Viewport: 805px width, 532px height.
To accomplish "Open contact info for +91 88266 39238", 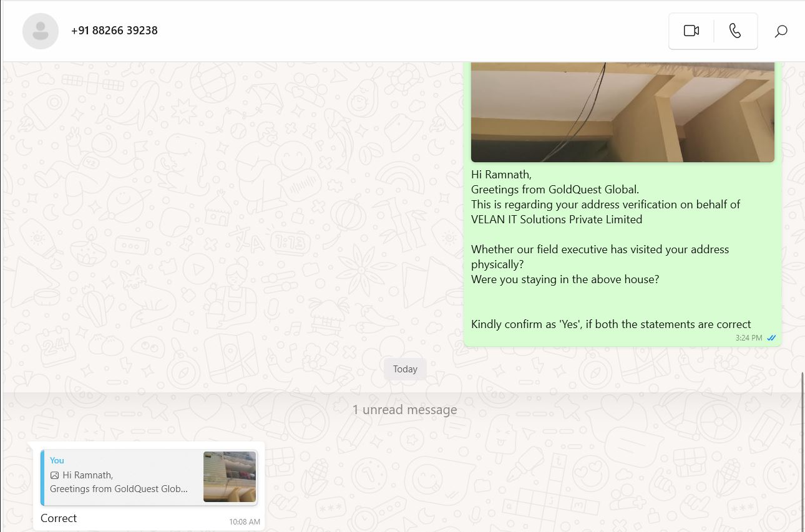I will point(114,31).
